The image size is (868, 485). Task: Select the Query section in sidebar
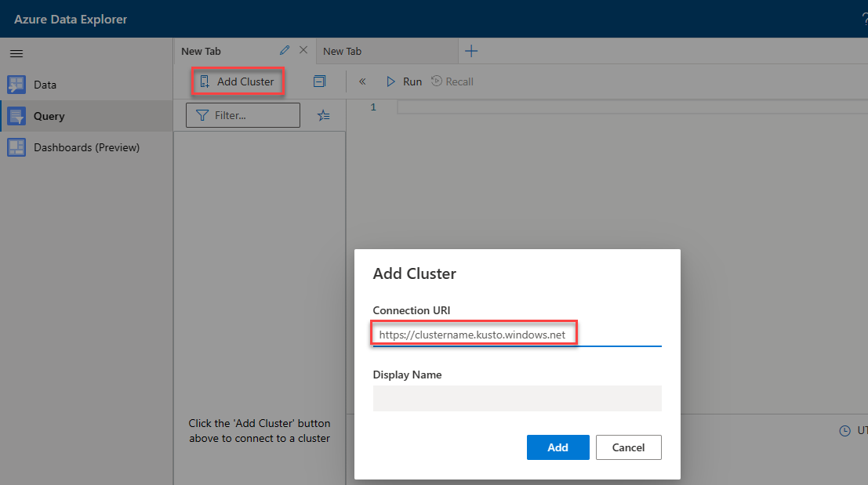[86, 116]
